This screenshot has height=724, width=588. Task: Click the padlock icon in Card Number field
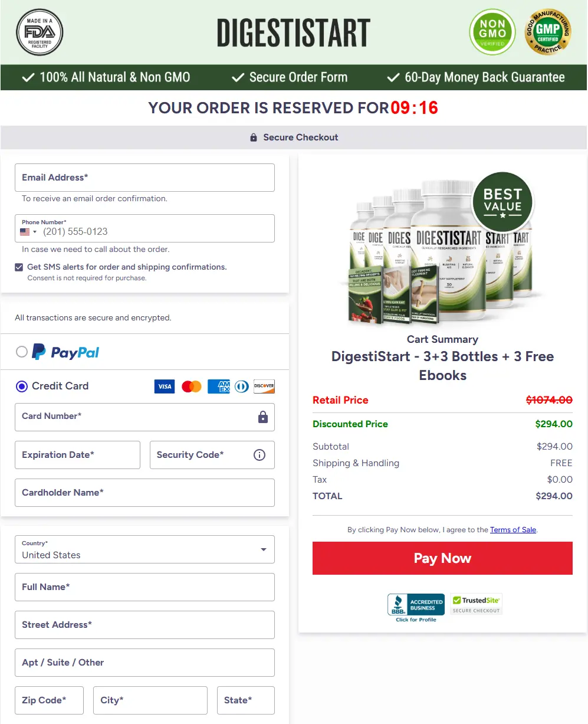(x=263, y=417)
